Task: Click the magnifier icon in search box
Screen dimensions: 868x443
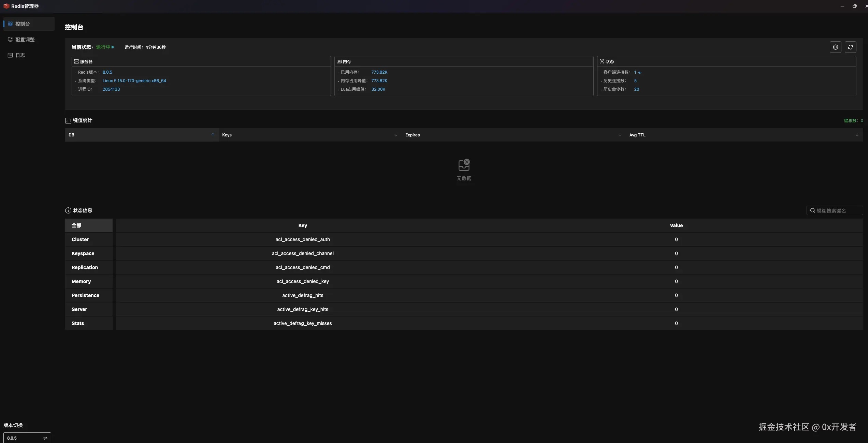Action: pyautogui.click(x=812, y=211)
